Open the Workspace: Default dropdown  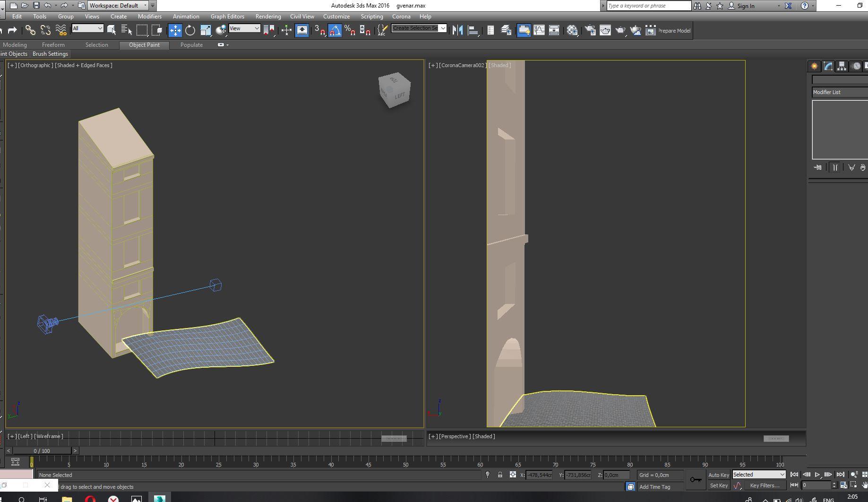coord(118,6)
